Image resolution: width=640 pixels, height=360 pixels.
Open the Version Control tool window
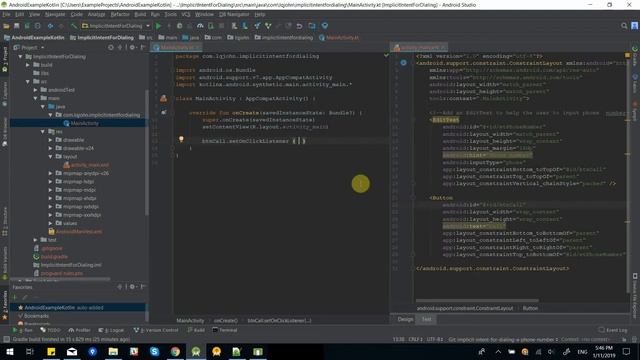click(x=156, y=330)
